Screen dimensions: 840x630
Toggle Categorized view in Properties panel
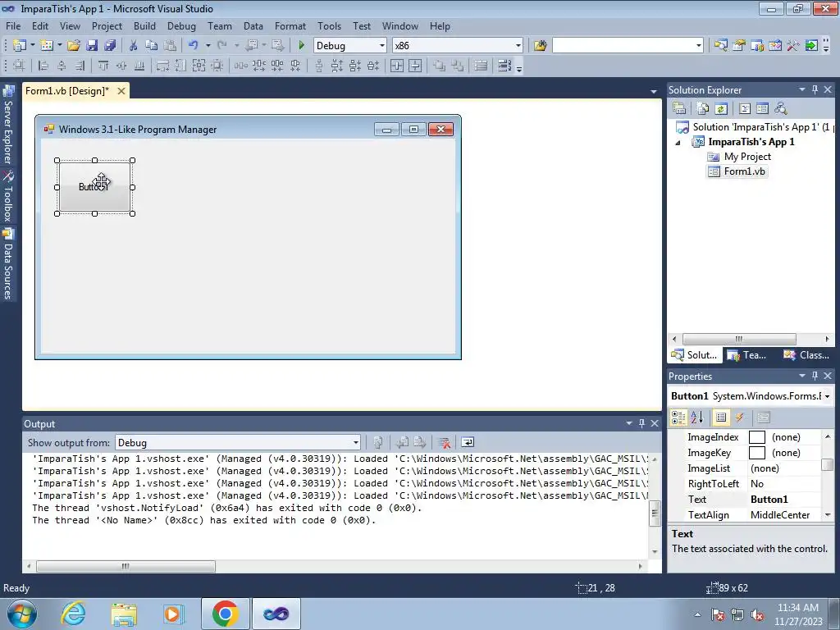tap(678, 418)
